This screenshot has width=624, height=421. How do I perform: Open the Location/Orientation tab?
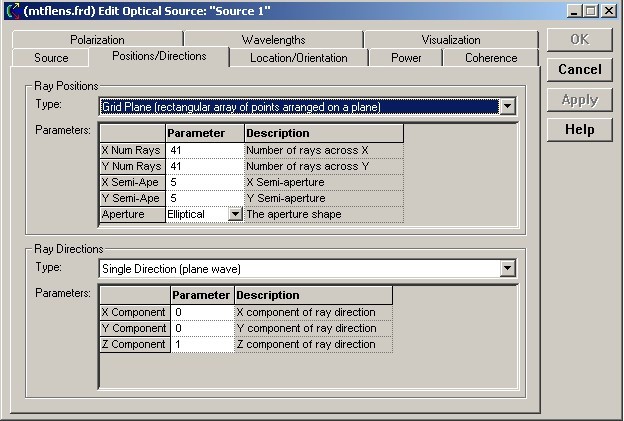pos(298,58)
